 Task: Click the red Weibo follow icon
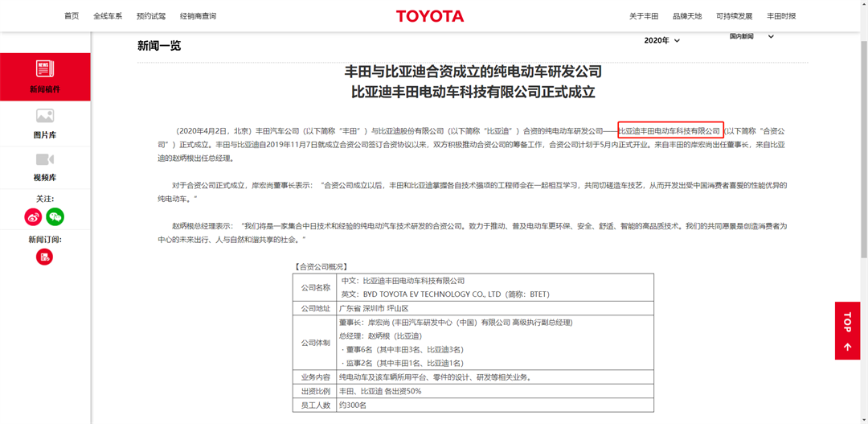tap(33, 216)
